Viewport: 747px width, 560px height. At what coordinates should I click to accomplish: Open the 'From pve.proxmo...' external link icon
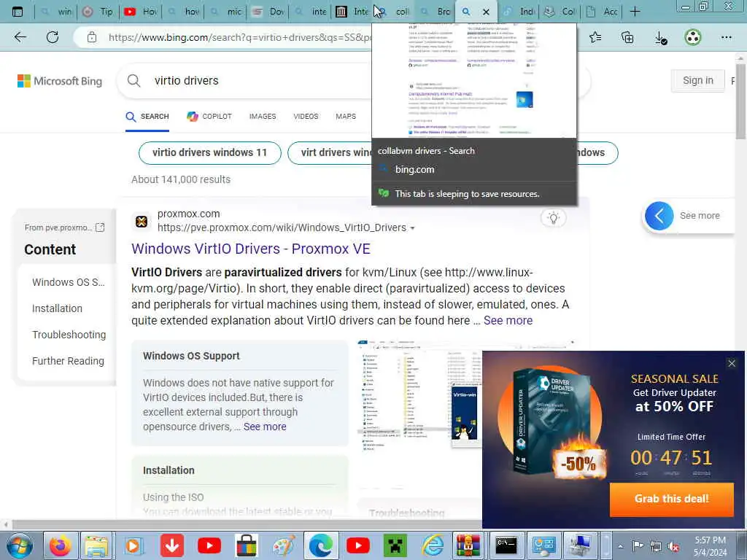[100, 227]
